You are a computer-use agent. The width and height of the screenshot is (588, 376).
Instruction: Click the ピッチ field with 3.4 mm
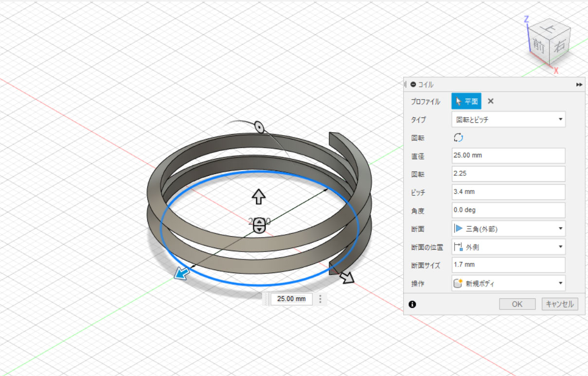(x=509, y=192)
